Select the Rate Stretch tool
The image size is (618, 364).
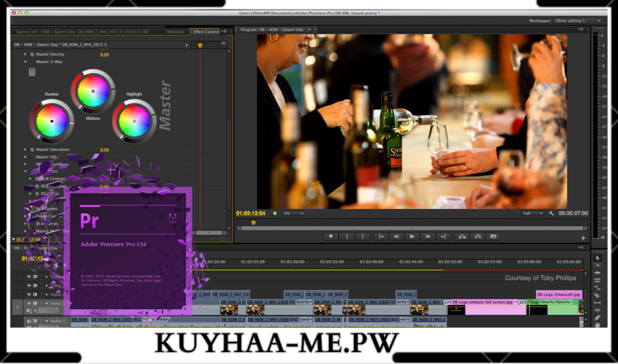coord(597,288)
